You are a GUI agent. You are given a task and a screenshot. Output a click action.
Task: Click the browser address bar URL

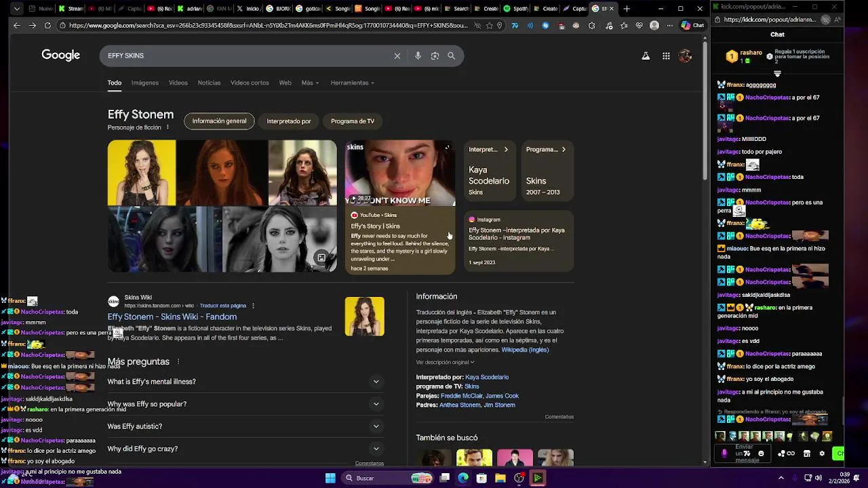point(268,25)
